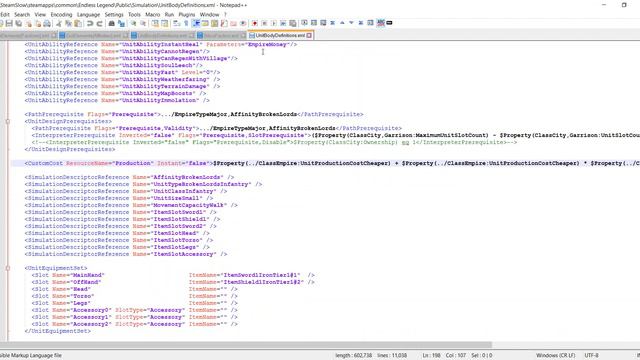This screenshot has height=360, width=640.
Task: Click the Paste clipboard toolbar icon
Action: coord(78,23)
